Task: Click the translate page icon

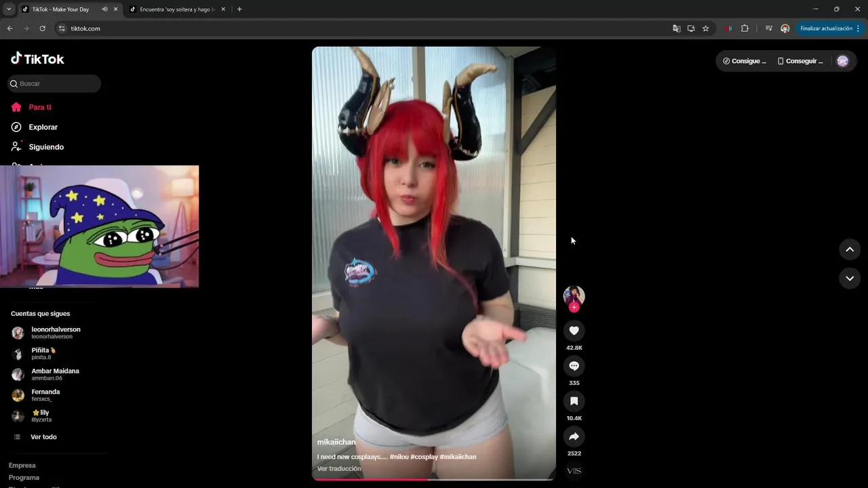Action: [676, 28]
